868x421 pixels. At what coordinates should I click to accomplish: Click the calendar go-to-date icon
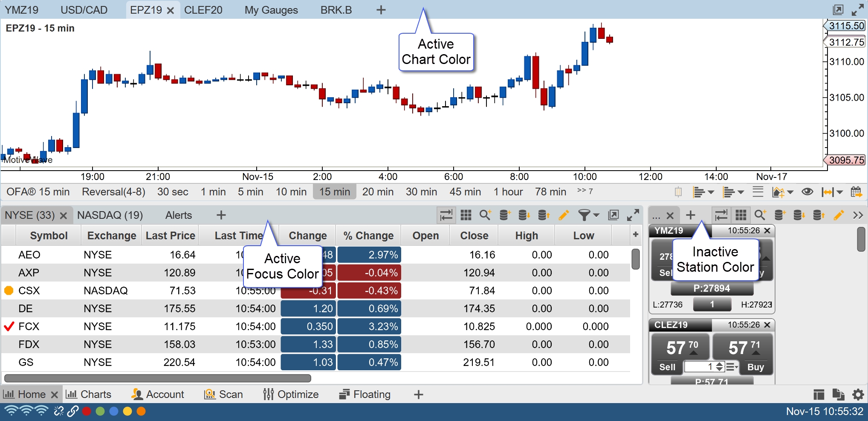(x=856, y=192)
